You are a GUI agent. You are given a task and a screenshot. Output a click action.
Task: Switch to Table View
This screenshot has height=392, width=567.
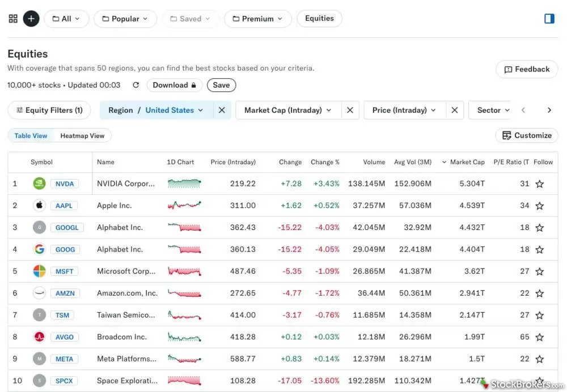(31, 136)
